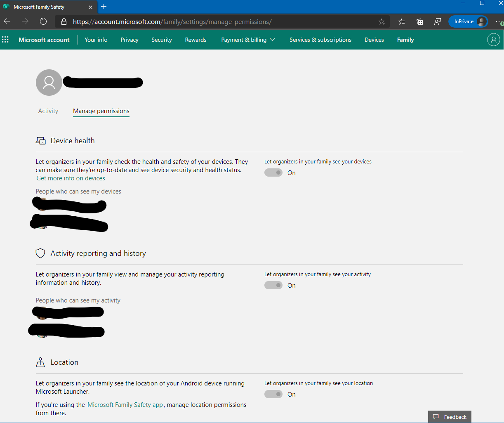Expand the Payment & billing dropdown
This screenshot has width=504, height=423.
coord(248,40)
